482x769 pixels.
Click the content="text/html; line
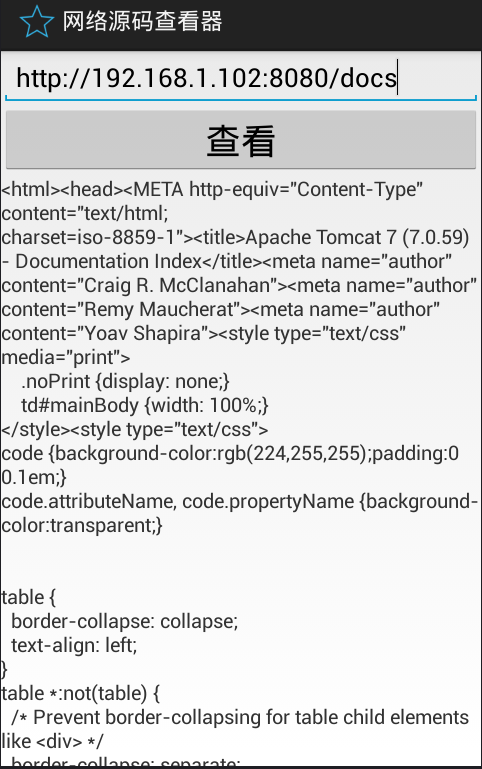click(x=85, y=214)
